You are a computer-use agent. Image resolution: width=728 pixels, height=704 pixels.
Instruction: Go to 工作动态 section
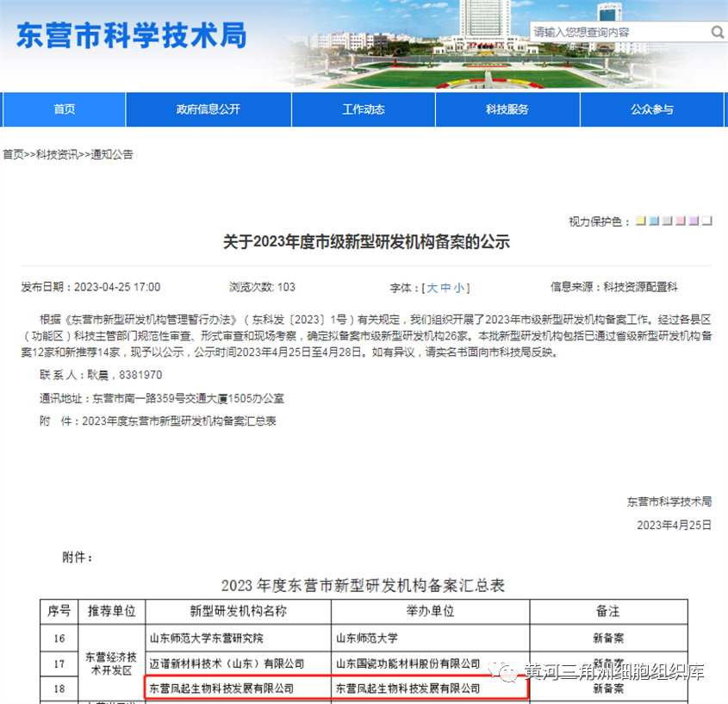coord(364,109)
